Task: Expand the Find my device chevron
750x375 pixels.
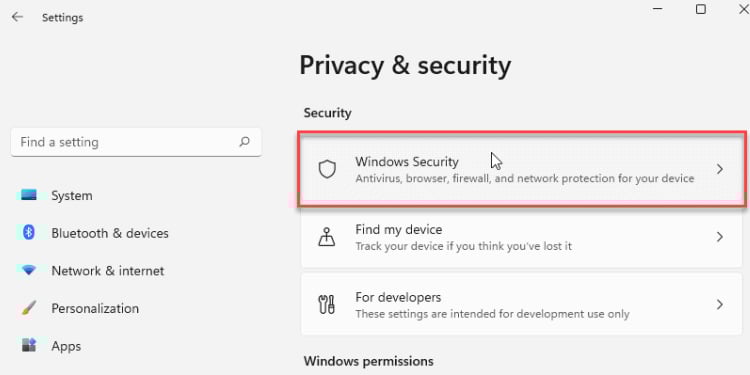Action: pyautogui.click(x=719, y=237)
